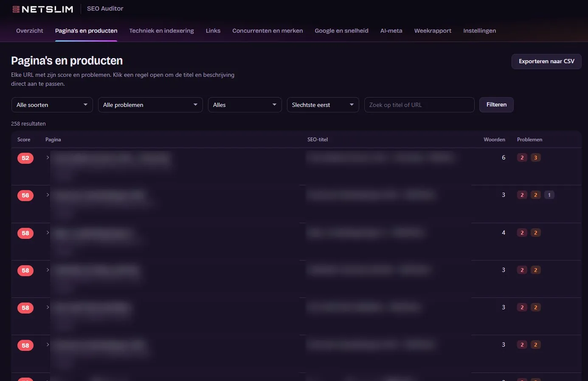Screen dimensions: 588x381
Task: Switch to the Overzicht tab
Action: [x=30, y=31]
